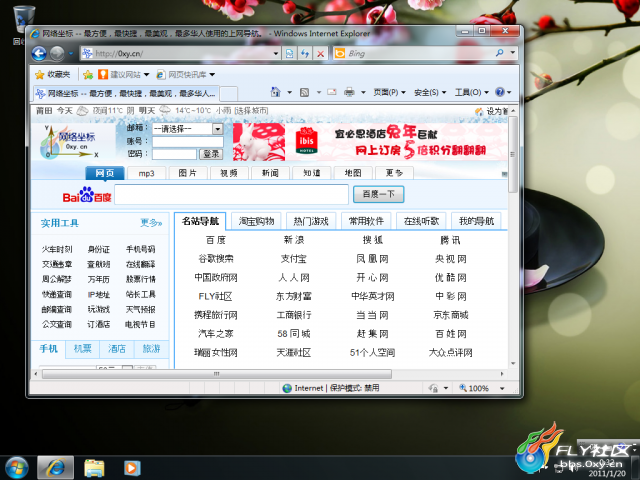The height and width of the screenshot is (480, 640).
Task: Click the red Stop loading icon
Action: pos(321,53)
